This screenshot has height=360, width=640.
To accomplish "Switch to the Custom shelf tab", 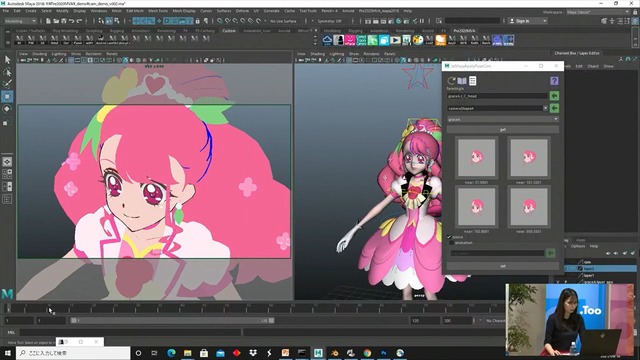I will point(229,31).
